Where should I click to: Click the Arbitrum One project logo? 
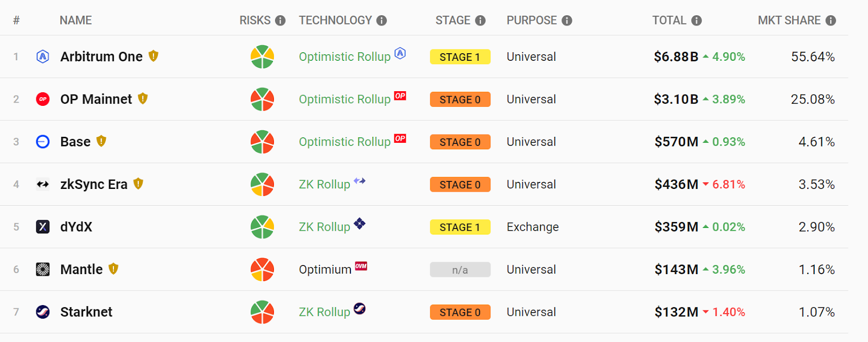tap(43, 56)
